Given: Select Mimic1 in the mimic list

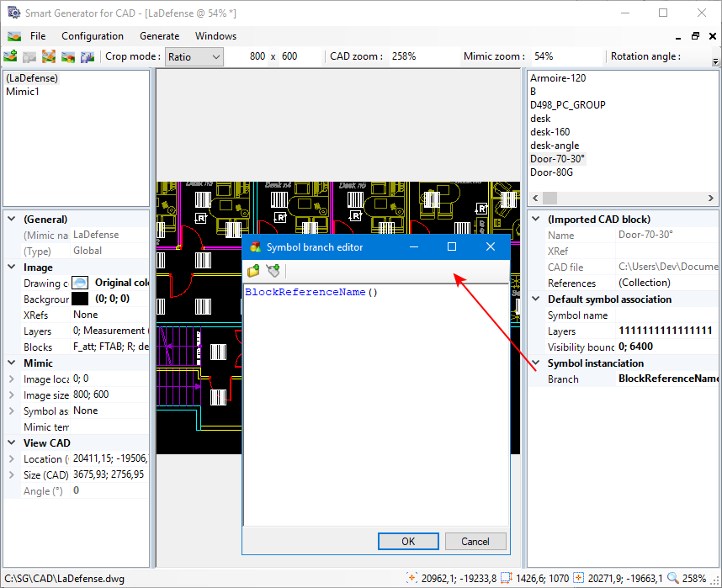Looking at the screenshot, I should click(23, 92).
